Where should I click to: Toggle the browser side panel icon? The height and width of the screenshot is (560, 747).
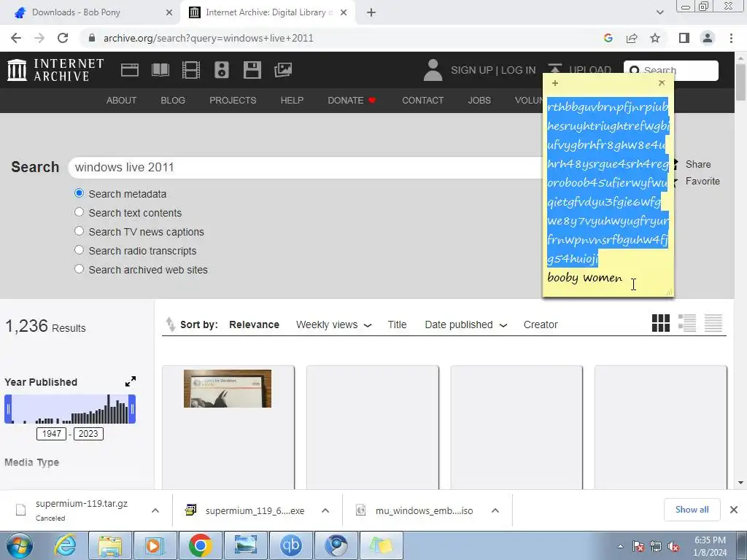[x=684, y=38]
